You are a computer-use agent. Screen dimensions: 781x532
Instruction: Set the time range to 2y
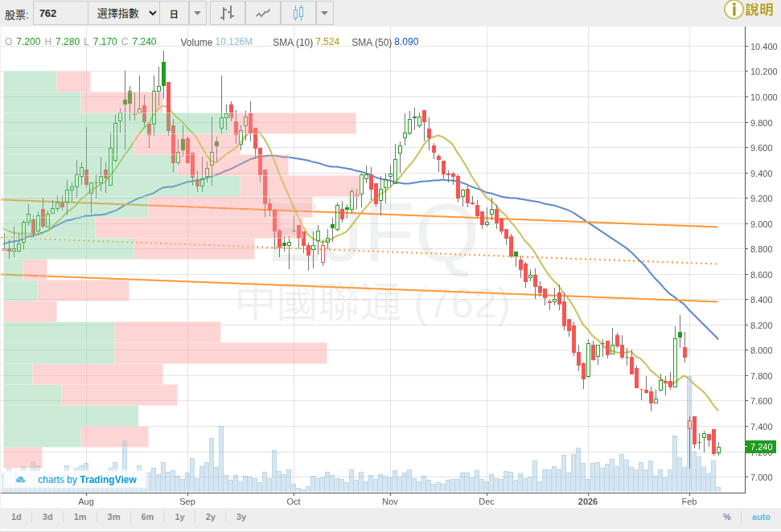pyautogui.click(x=210, y=517)
